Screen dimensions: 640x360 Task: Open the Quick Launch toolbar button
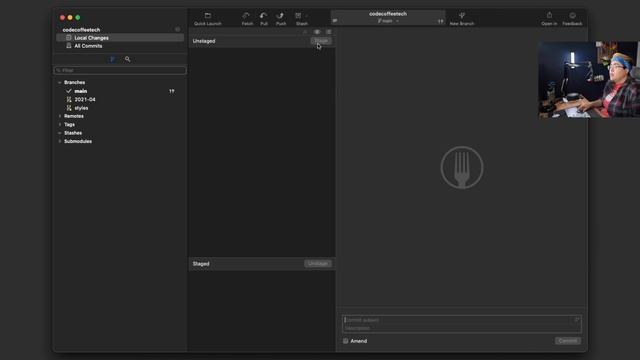point(207,19)
